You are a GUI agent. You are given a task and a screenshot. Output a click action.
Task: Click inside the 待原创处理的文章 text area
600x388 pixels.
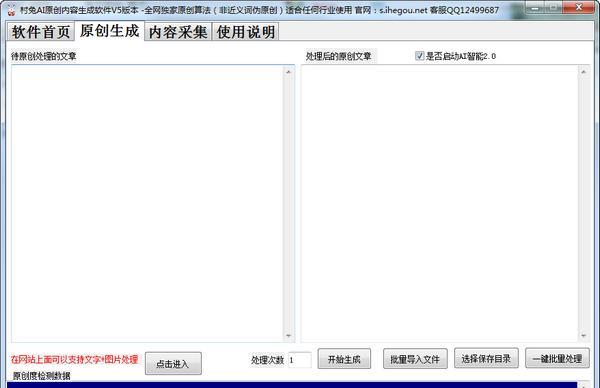pyautogui.click(x=148, y=204)
